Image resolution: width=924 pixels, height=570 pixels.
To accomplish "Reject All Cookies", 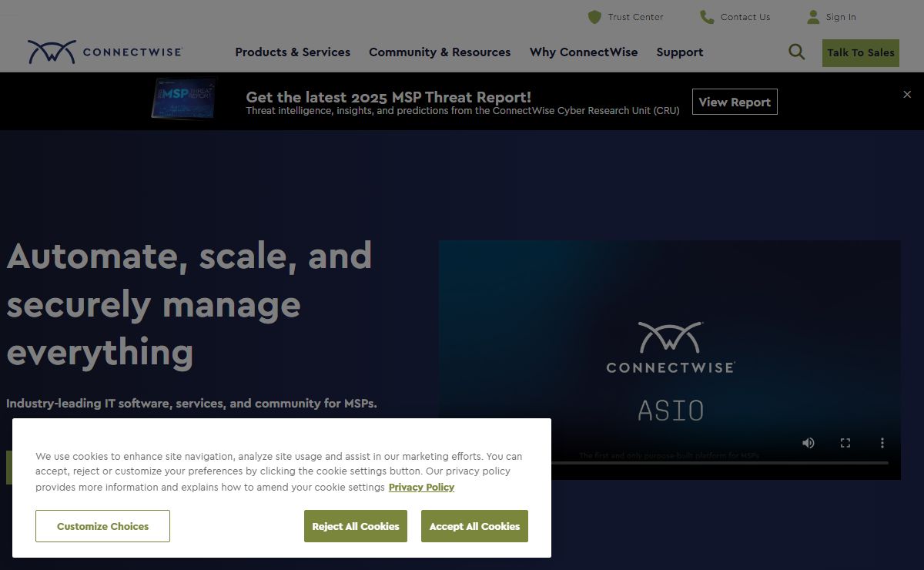I will pos(356,526).
